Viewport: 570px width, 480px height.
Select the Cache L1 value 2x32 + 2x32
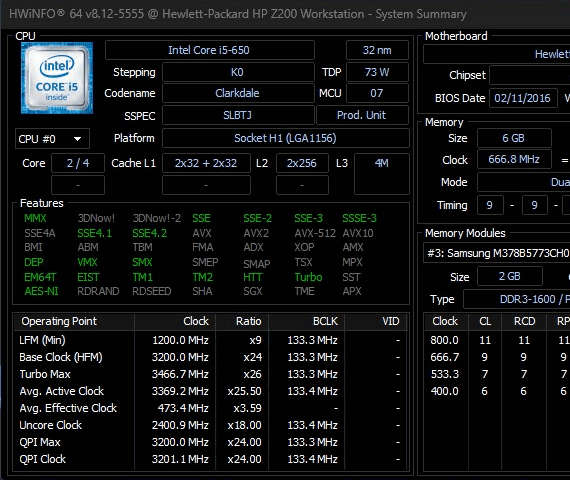[x=206, y=163]
